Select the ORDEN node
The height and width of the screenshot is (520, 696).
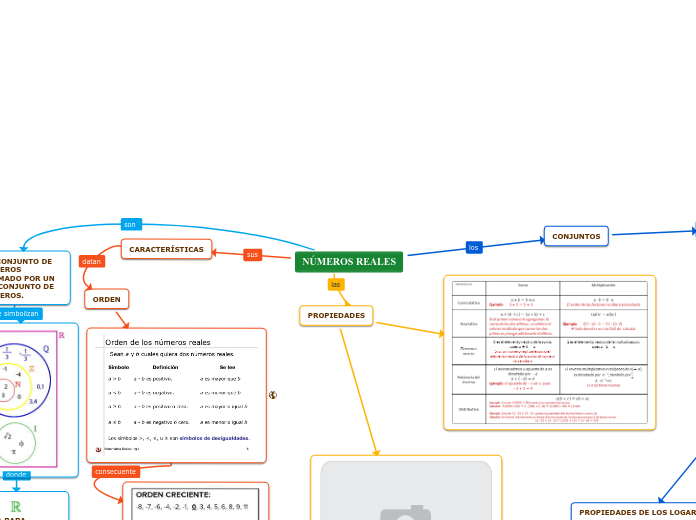click(106, 300)
